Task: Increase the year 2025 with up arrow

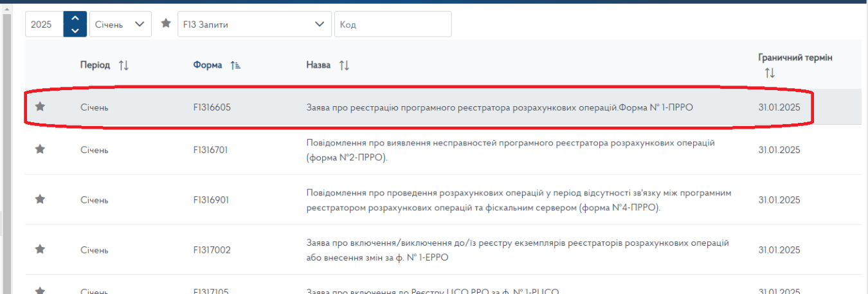Action: point(75,18)
